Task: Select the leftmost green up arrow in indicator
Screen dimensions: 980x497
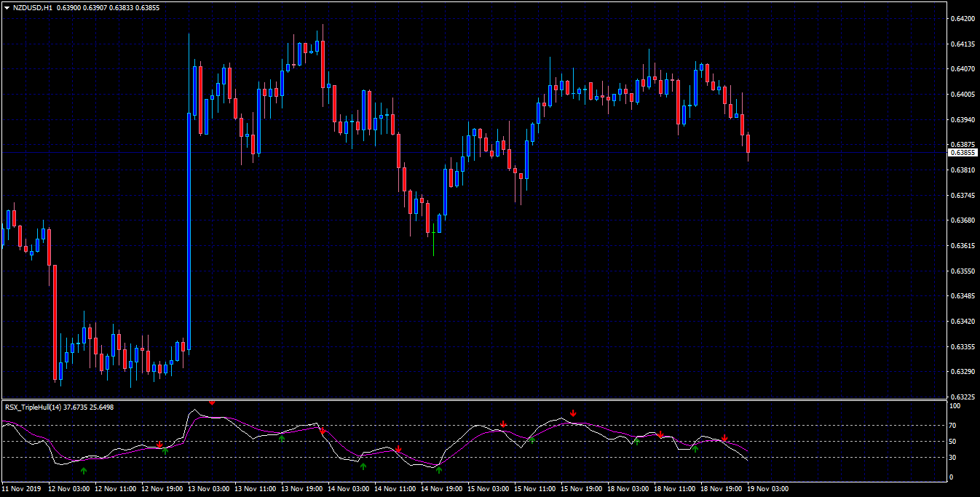Action: pyautogui.click(x=84, y=472)
